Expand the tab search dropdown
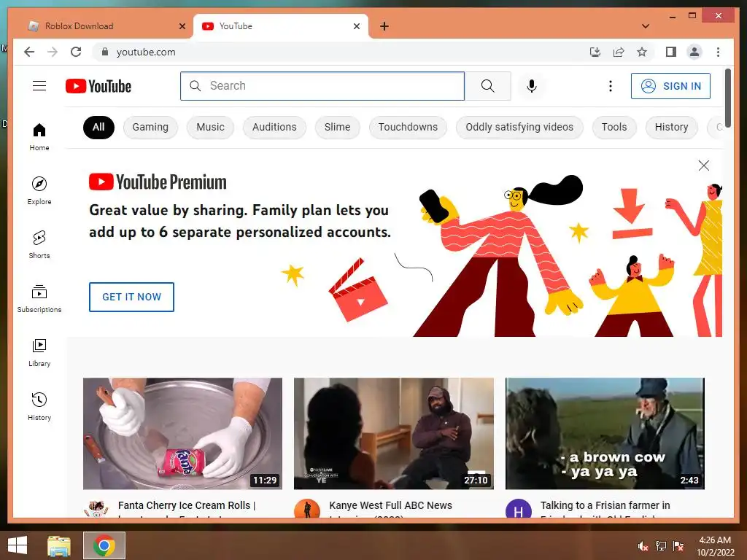Viewport: 747px width, 560px height. (x=646, y=26)
